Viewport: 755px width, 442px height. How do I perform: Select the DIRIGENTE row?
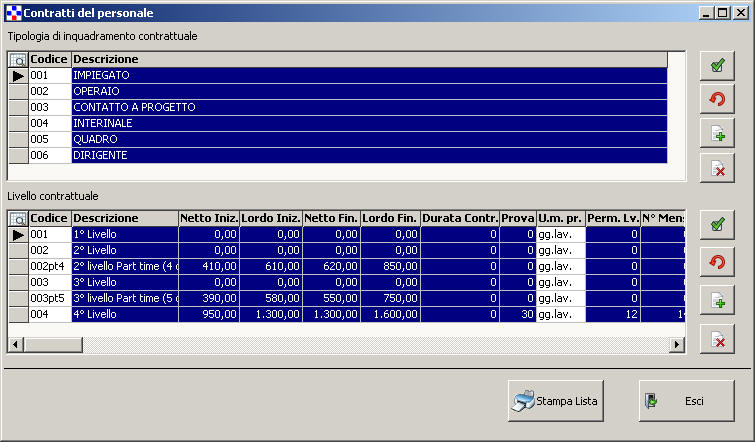point(368,156)
